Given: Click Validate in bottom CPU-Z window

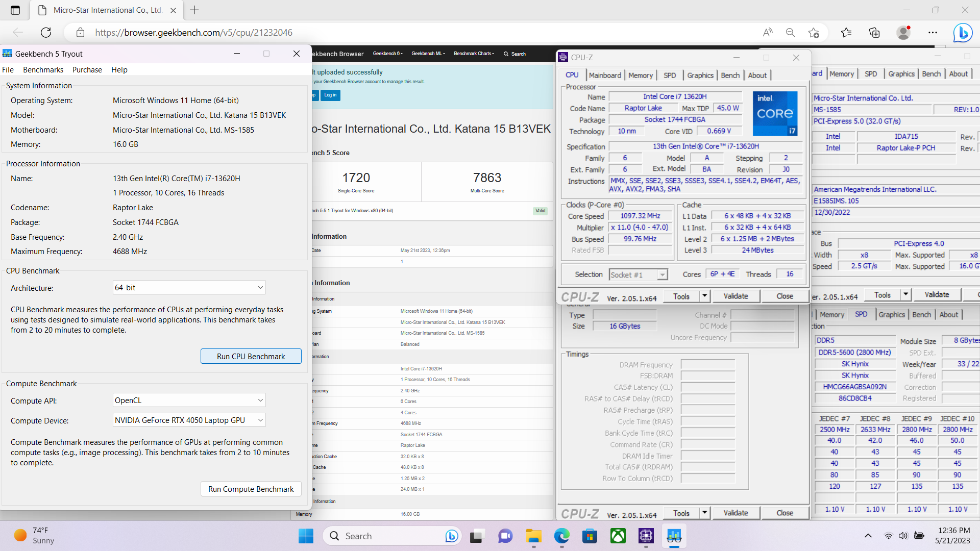Looking at the screenshot, I should tap(736, 513).
